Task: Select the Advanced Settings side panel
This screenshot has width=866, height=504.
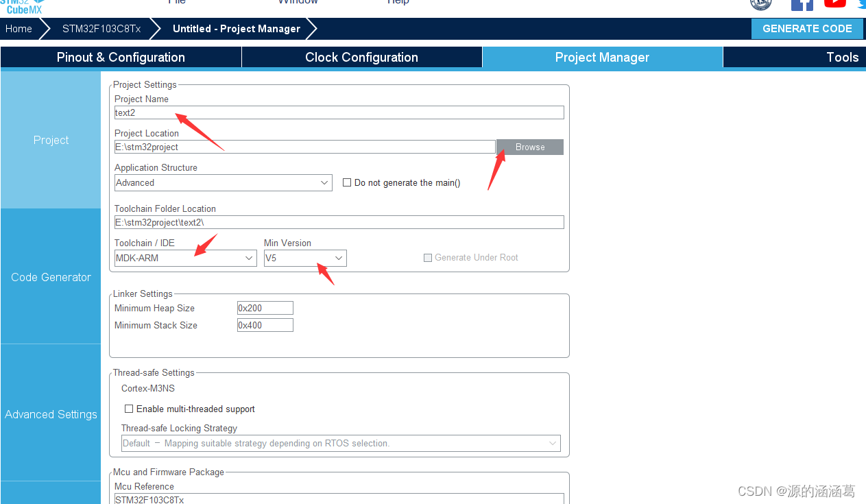Action: pos(51,414)
